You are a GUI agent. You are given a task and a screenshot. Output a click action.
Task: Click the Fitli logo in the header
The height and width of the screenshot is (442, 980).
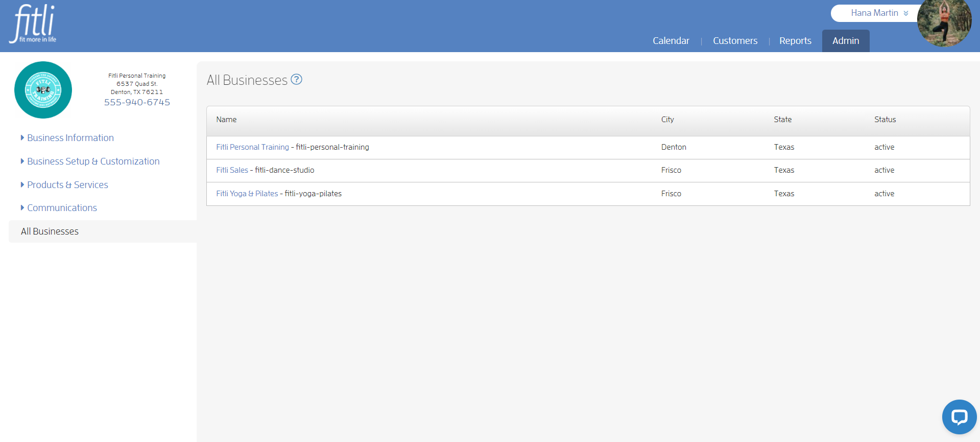pyautogui.click(x=33, y=24)
